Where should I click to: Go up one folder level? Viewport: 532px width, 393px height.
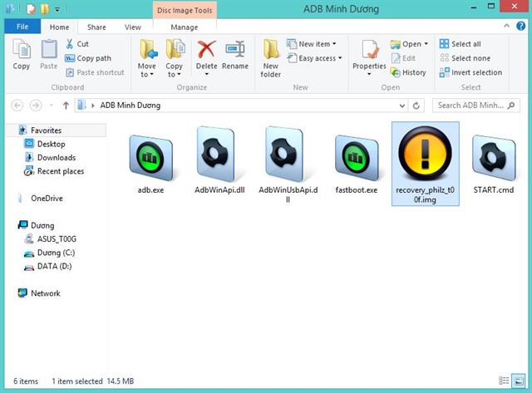[66, 106]
